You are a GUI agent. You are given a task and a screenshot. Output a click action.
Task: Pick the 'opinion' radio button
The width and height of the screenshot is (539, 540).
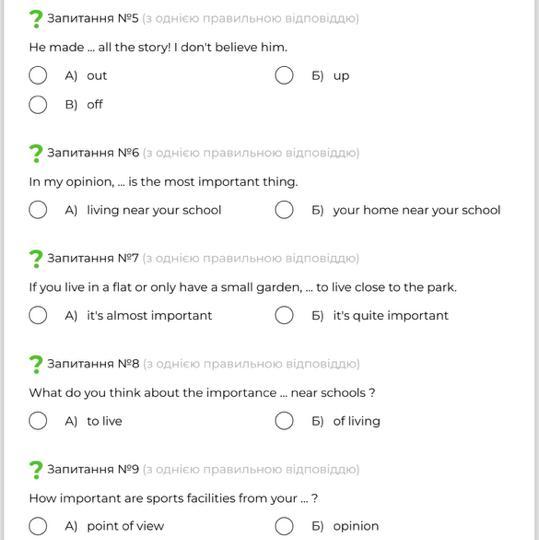coord(284,526)
